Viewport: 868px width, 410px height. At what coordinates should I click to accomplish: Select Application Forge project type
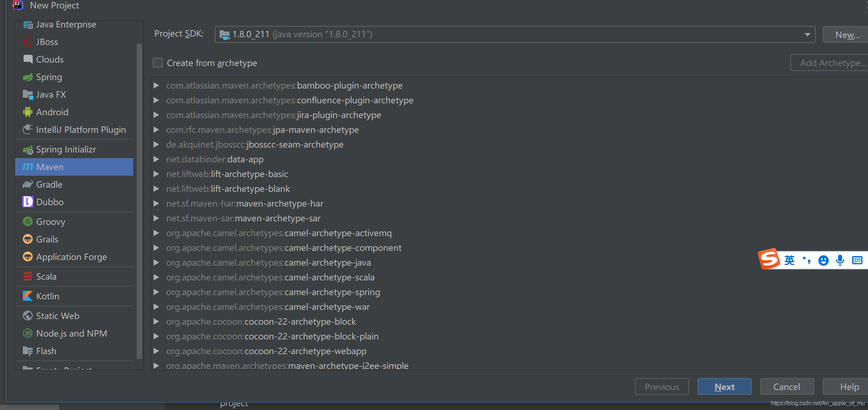pos(74,257)
